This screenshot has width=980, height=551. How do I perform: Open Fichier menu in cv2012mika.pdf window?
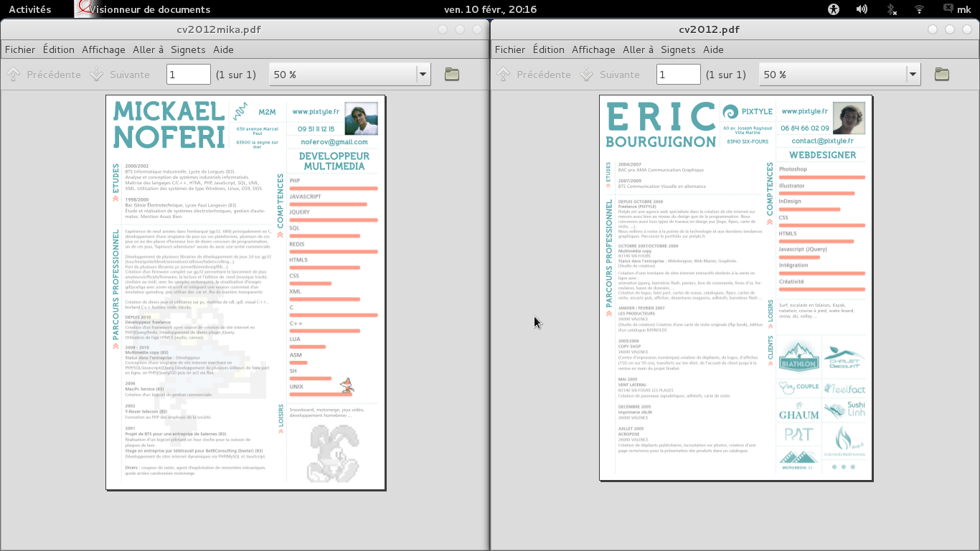pyautogui.click(x=20, y=50)
